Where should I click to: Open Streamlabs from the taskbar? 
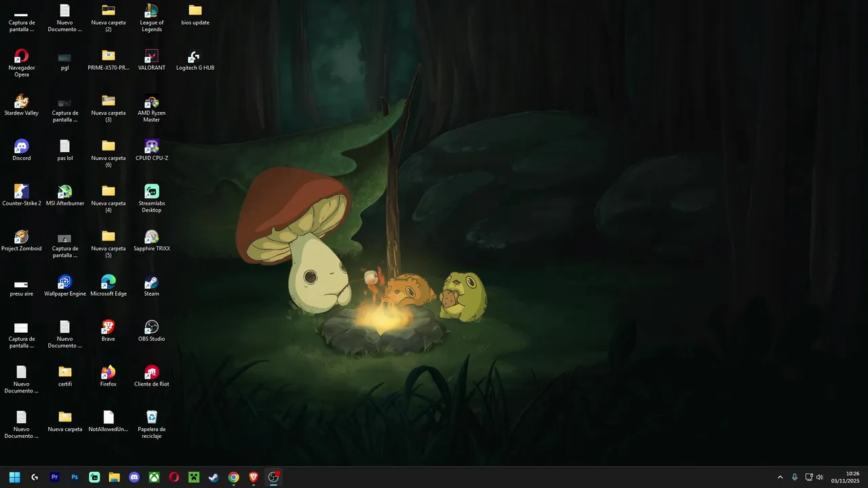(94, 477)
